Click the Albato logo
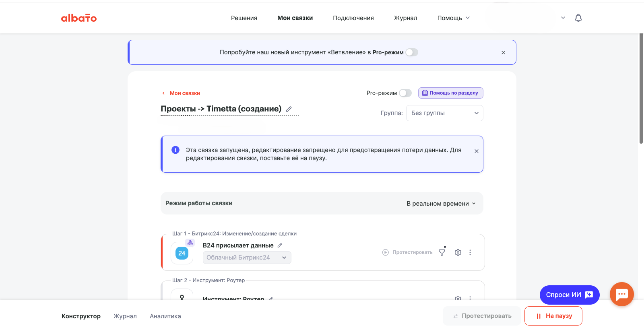This screenshot has height=332, width=644. (x=79, y=18)
